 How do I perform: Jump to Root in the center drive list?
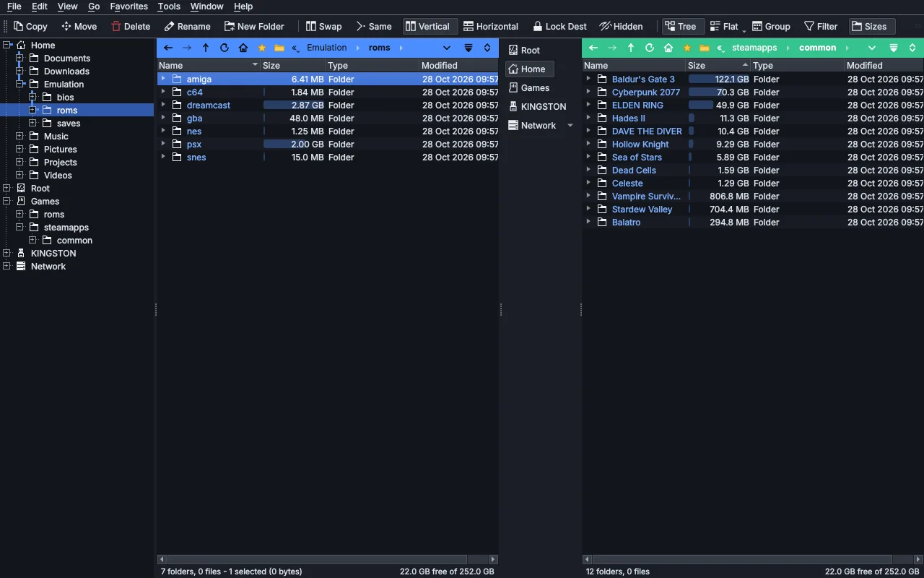525,51
